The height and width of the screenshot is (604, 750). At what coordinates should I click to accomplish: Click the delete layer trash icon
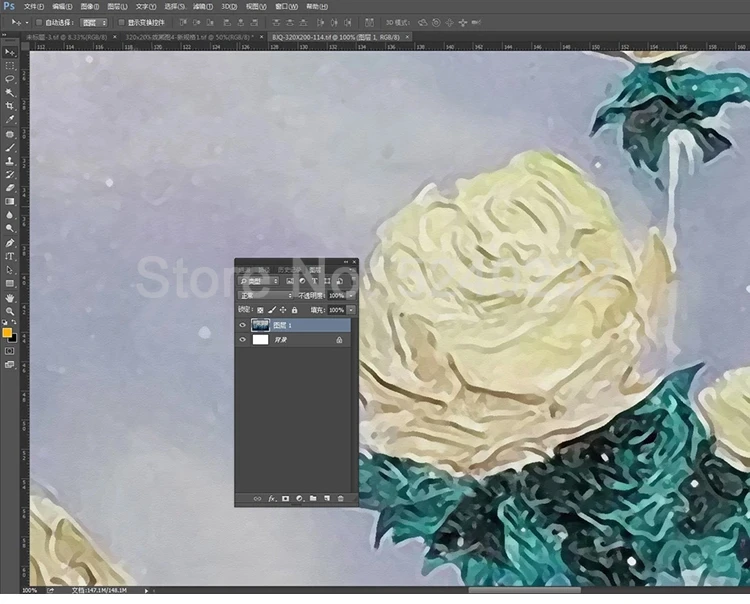340,498
